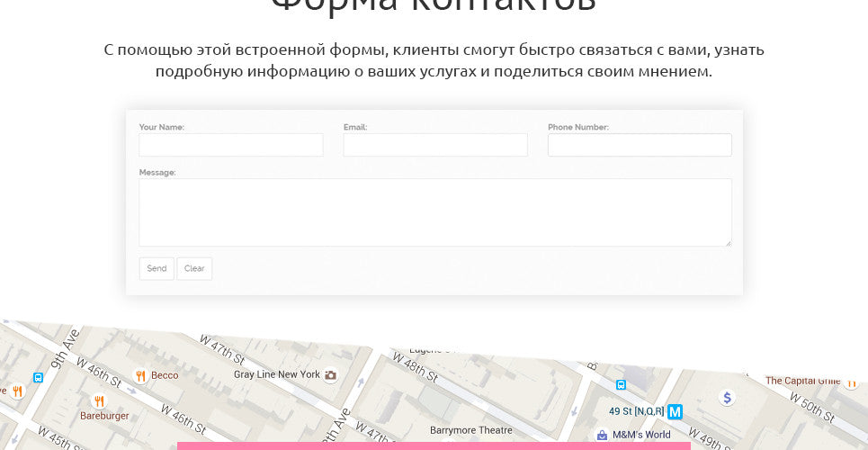Viewport: 868px width, 450px height.
Task: Click the Becco restaurant icon on map
Action: [140, 375]
